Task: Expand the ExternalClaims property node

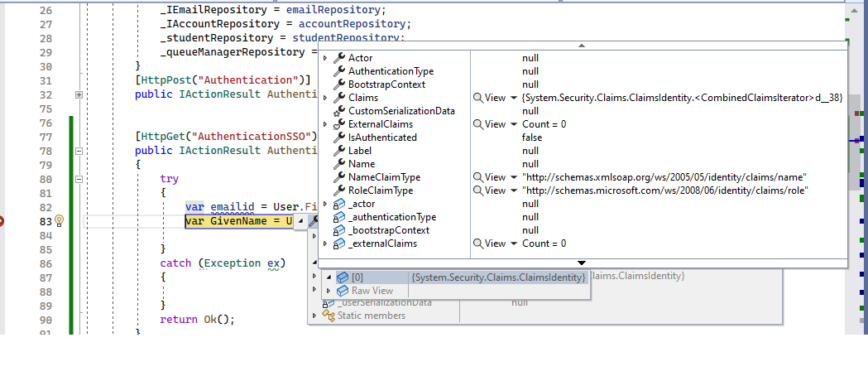Action: 325,124
